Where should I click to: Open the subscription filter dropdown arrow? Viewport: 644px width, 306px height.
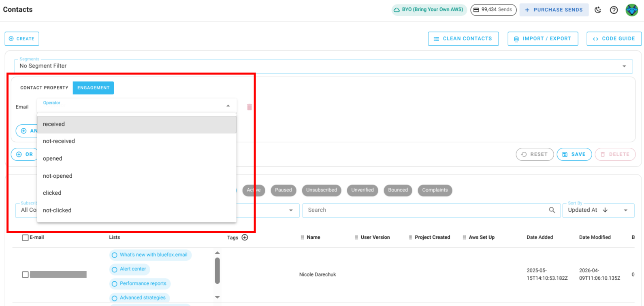tap(291, 210)
